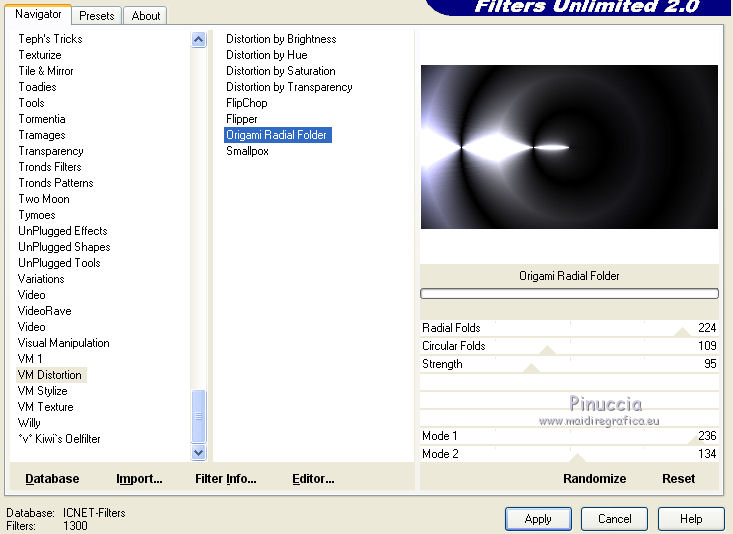Choose the VM Stylize category
Screen dimensions: 733x534
tap(42, 391)
